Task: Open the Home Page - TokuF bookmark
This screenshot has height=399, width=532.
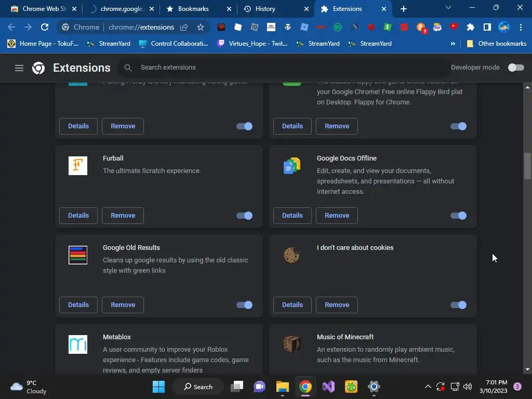Action: [43, 44]
